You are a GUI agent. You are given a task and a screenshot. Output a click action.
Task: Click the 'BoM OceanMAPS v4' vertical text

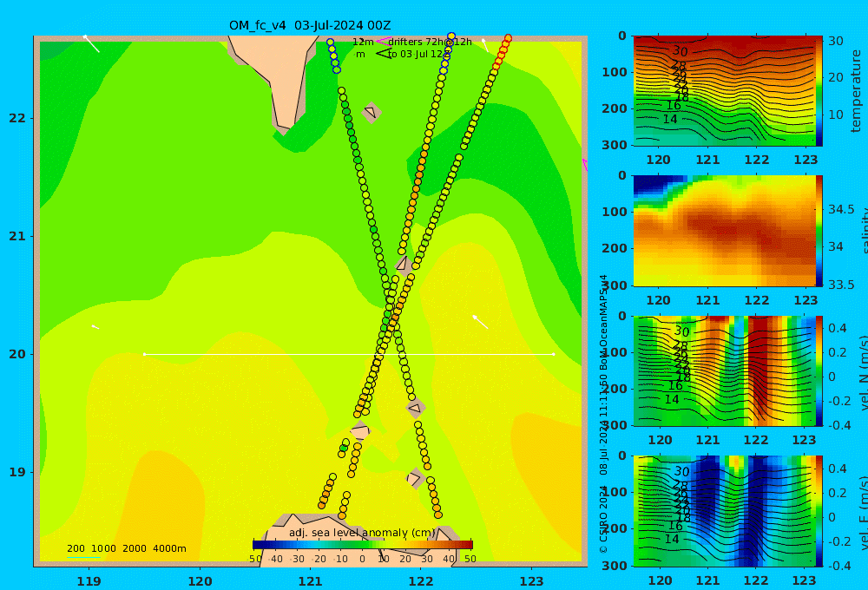(603, 323)
